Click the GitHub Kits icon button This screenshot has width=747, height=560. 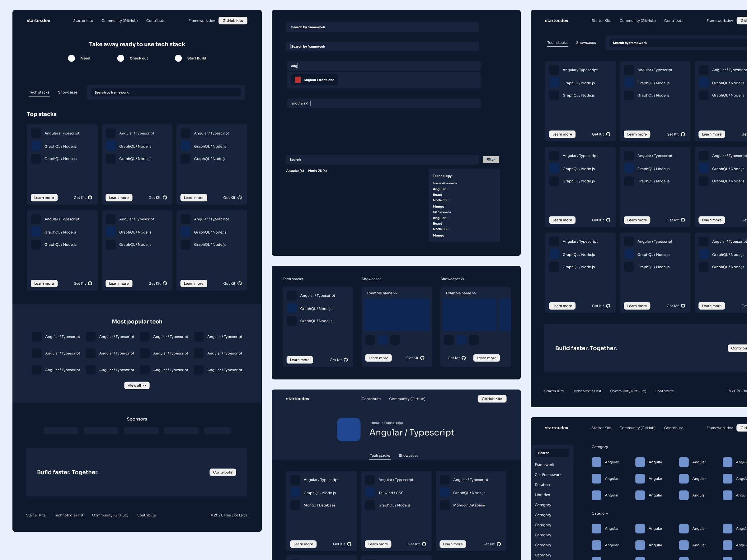pyautogui.click(x=233, y=20)
